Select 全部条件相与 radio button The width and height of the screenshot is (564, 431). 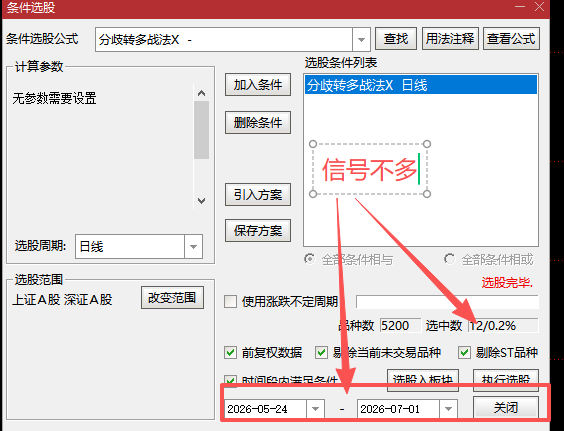point(309,259)
